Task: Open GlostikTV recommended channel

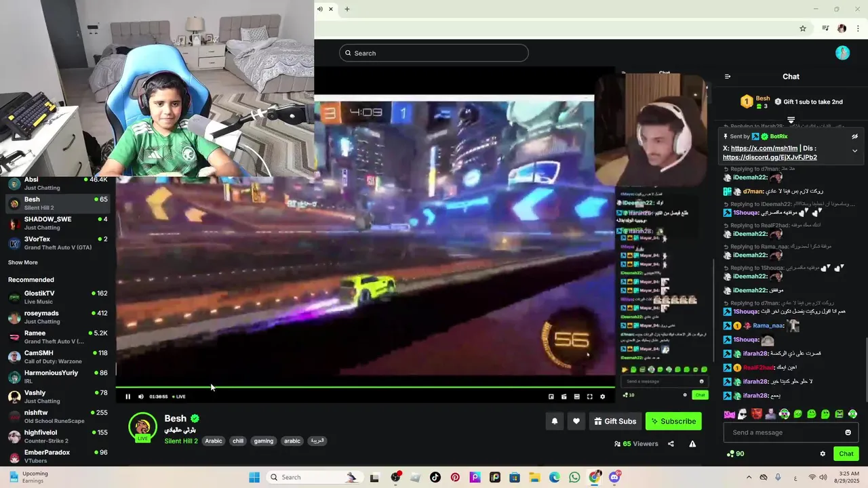Action: pyautogui.click(x=58, y=297)
